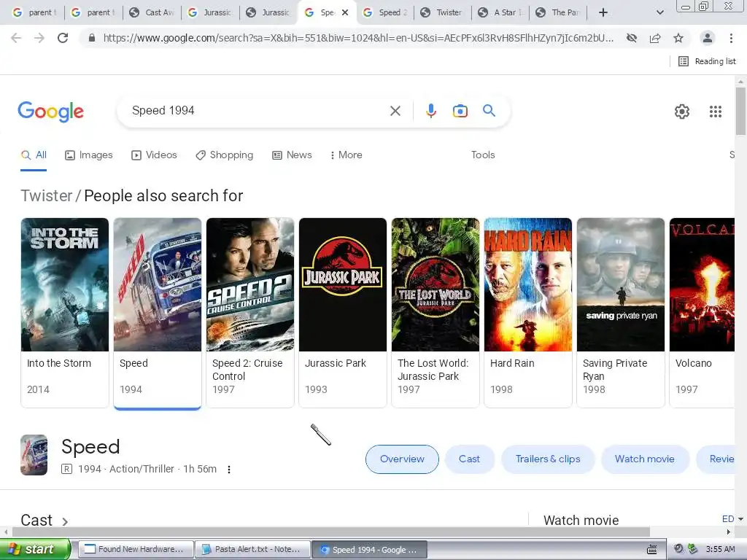This screenshot has width=747, height=560.
Task: Switch to the Shopping tab
Action: (x=224, y=155)
